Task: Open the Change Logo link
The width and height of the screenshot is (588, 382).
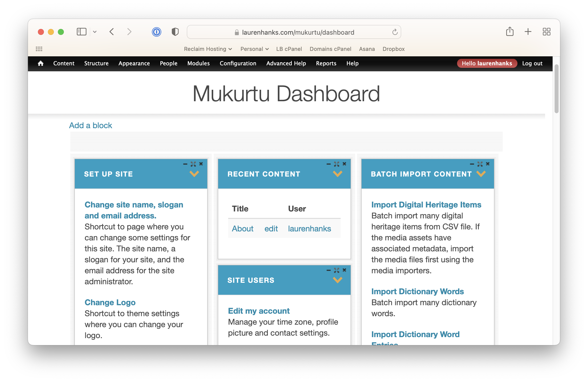Action: [x=110, y=302]
